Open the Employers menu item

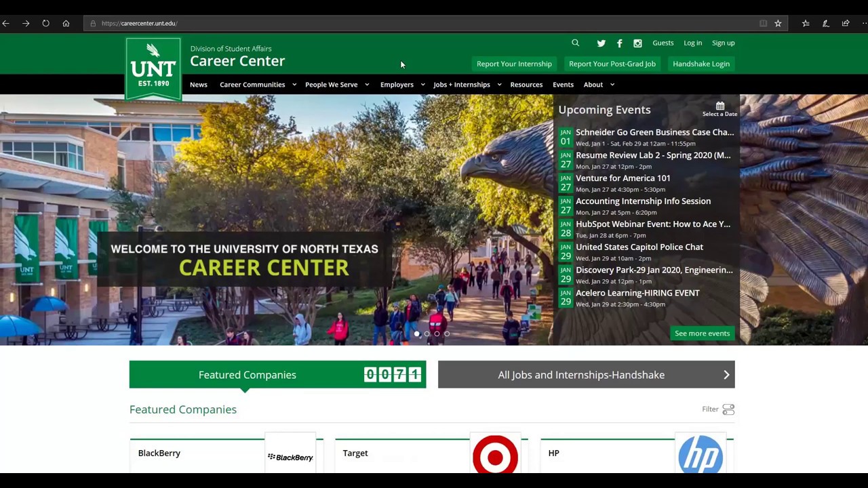(x=397, y=85)
